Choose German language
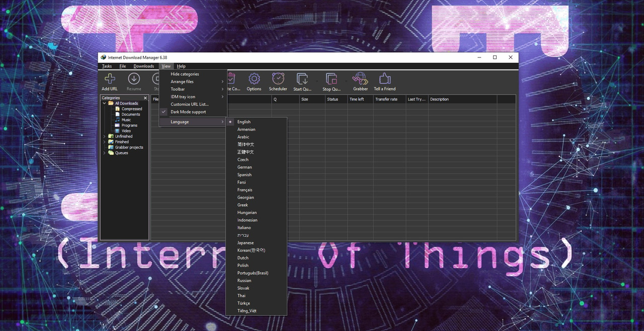Viewport: 644px width, 331px height. [x=245, y=167]
